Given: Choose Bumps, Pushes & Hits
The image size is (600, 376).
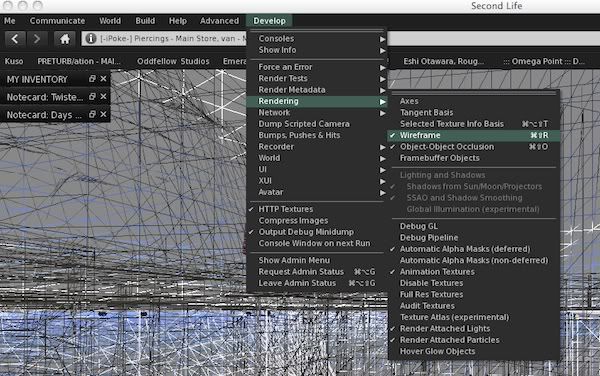Looking at the screenshot, I should pyautogui.click(x=317, y=135).
